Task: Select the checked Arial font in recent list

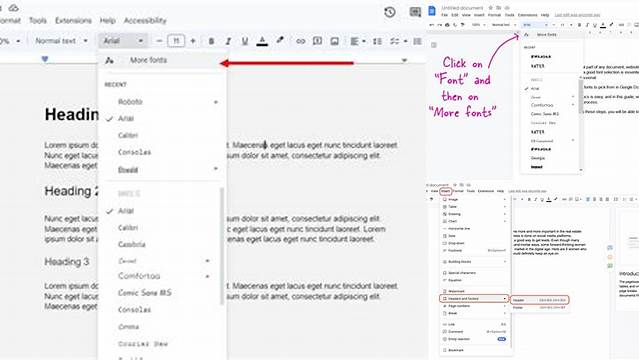Action: 126,118
